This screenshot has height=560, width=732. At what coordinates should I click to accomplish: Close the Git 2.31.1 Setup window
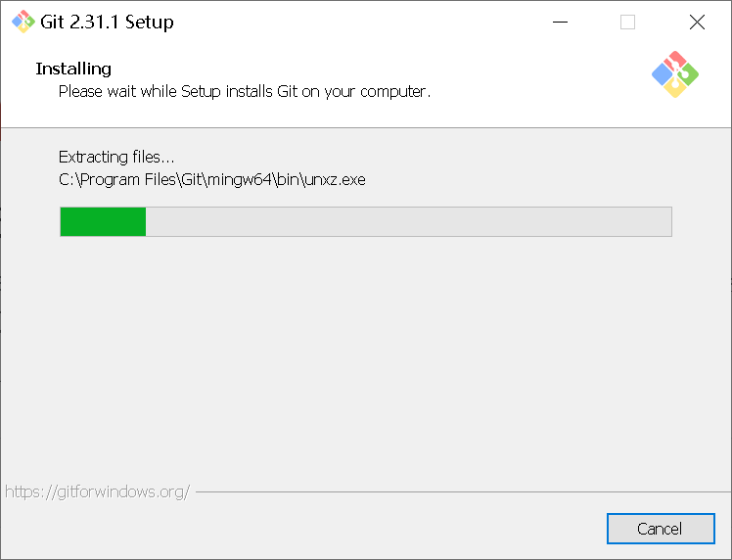697,22
